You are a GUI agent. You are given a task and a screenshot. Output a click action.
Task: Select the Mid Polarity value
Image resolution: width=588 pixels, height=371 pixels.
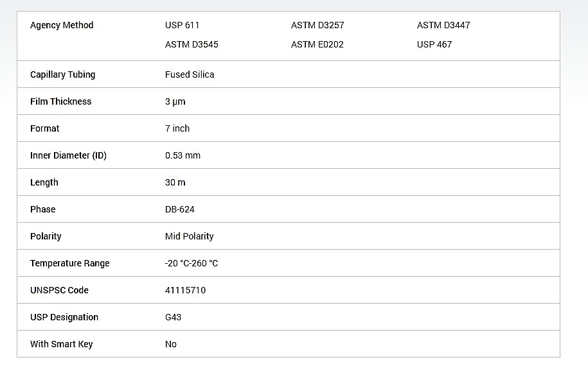click(189, 236)
